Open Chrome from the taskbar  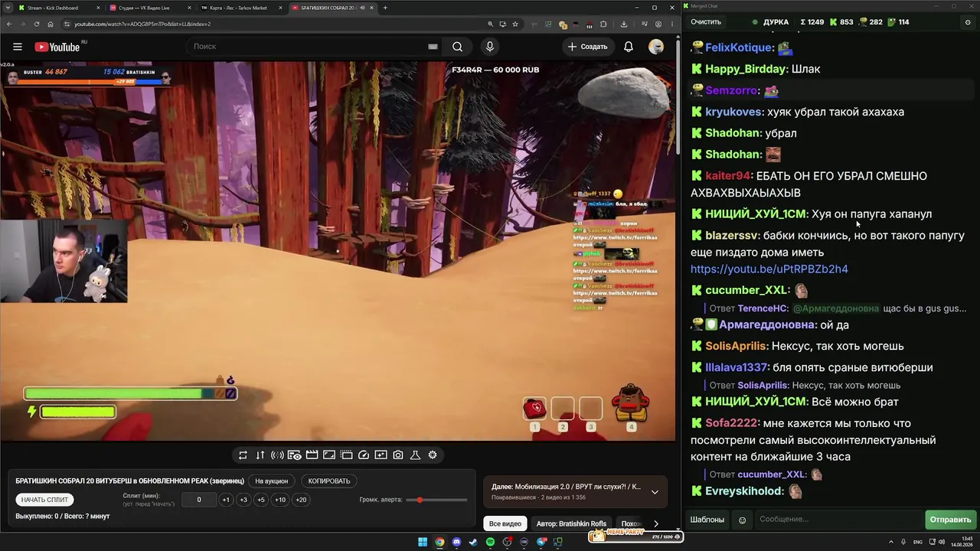click(439, 542)
